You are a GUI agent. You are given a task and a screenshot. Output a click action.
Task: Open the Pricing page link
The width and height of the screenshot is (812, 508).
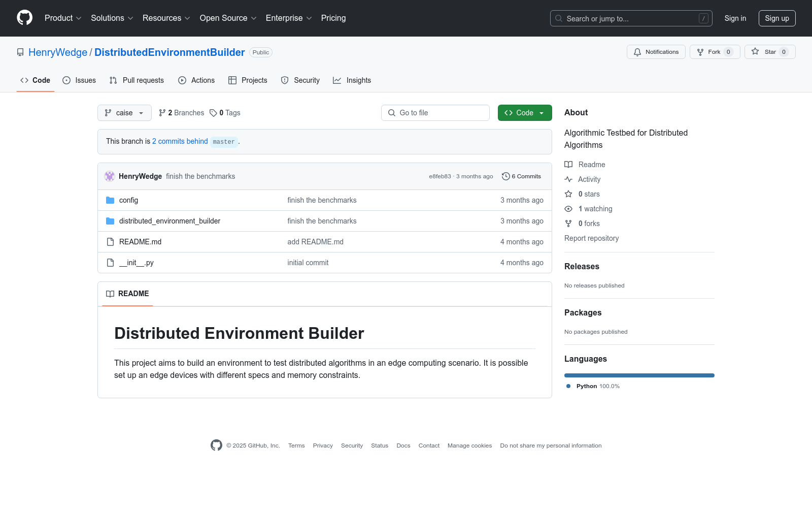tap(333, 18)
